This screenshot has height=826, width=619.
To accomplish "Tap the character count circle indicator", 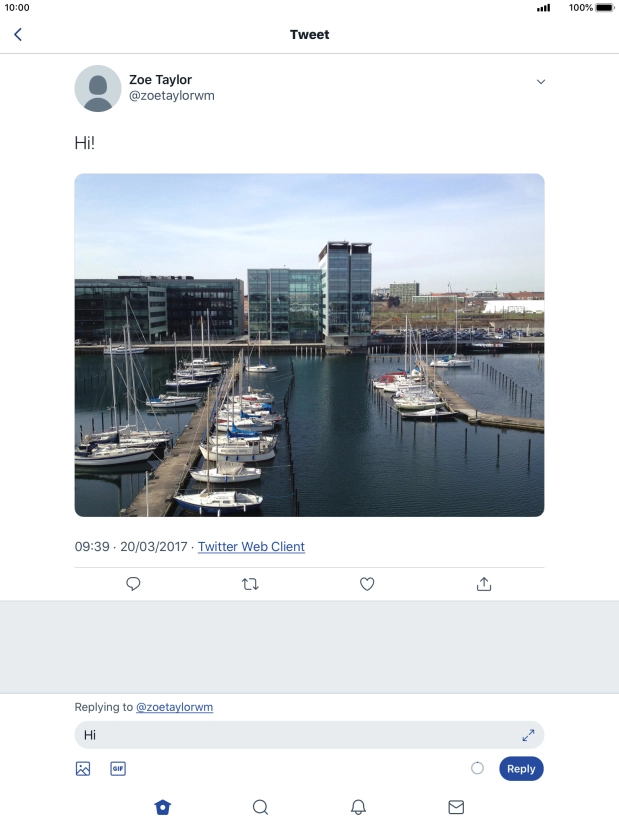I will (x=477, y=768).
